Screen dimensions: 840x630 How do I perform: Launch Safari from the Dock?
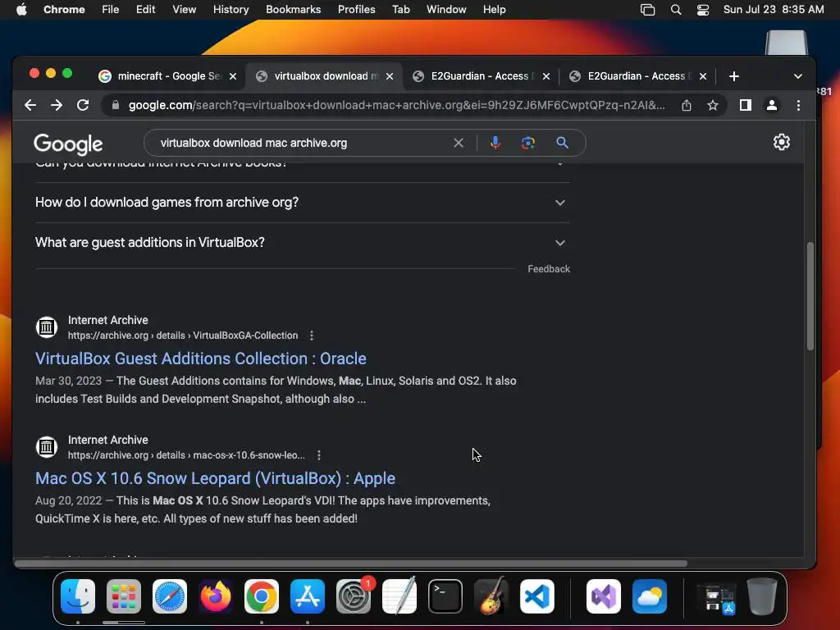tap(170, 596)
